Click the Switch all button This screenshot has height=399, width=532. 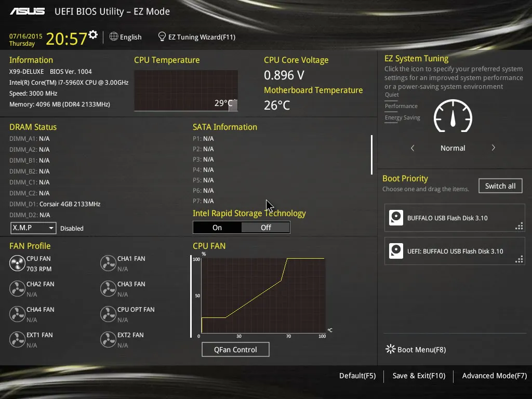[500, 186]
